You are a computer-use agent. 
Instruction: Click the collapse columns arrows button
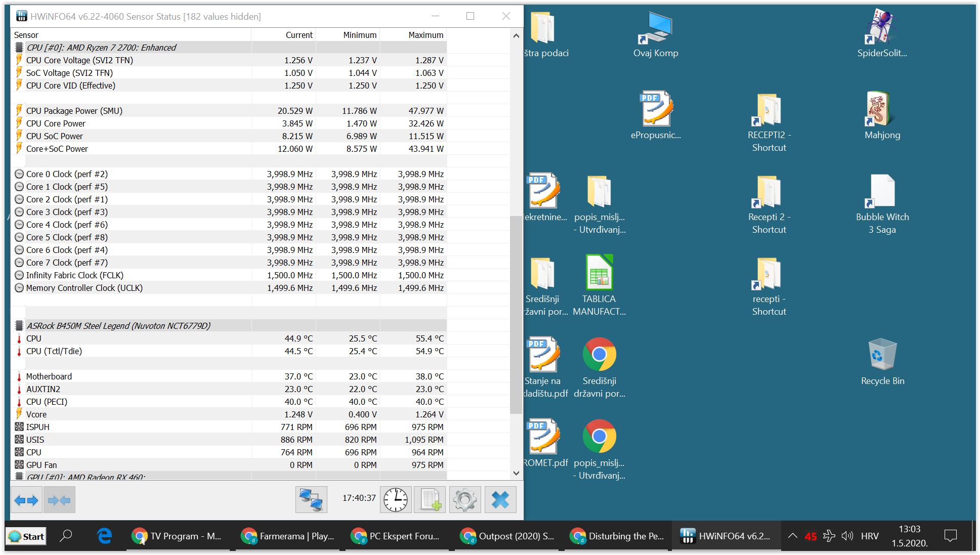(59, 500)
